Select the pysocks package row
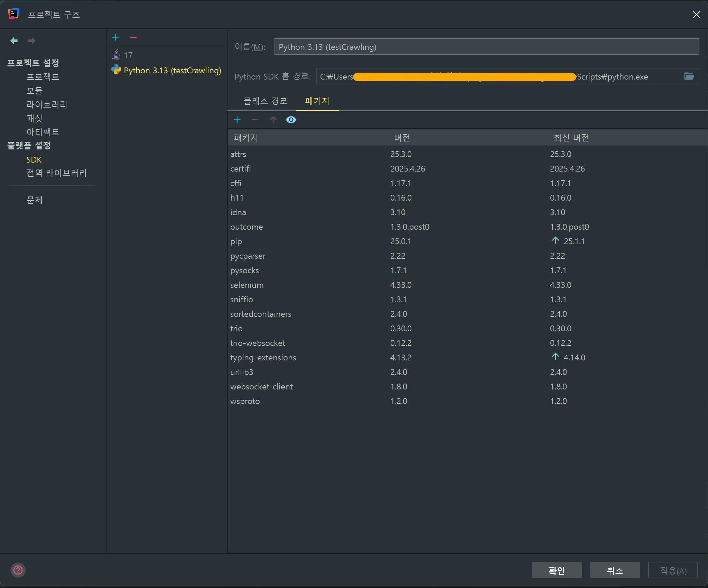The image size is (708, 588). click(x=468, y=270)
